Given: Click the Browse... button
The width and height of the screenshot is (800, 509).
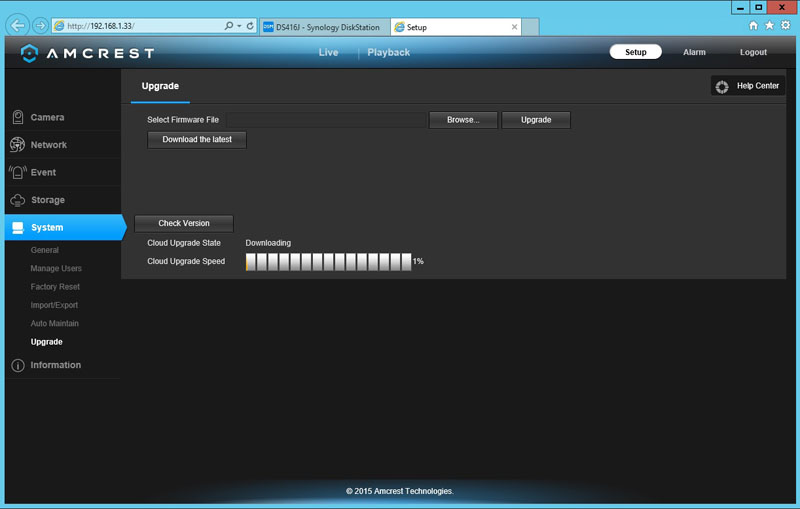Looking at the screenshot, I should tap(463, 120).
